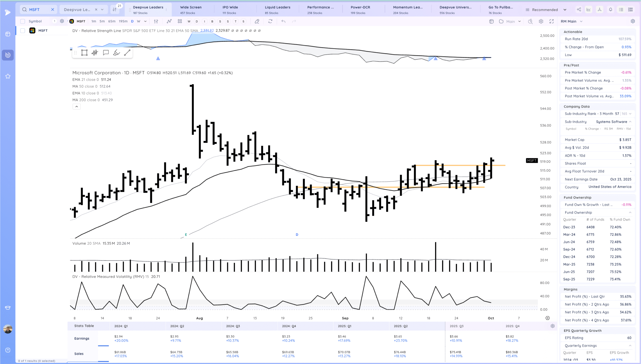Expand the RM Main panel dropdown
641x364 pixels.
pyautogui.click(x=581, y=21)
